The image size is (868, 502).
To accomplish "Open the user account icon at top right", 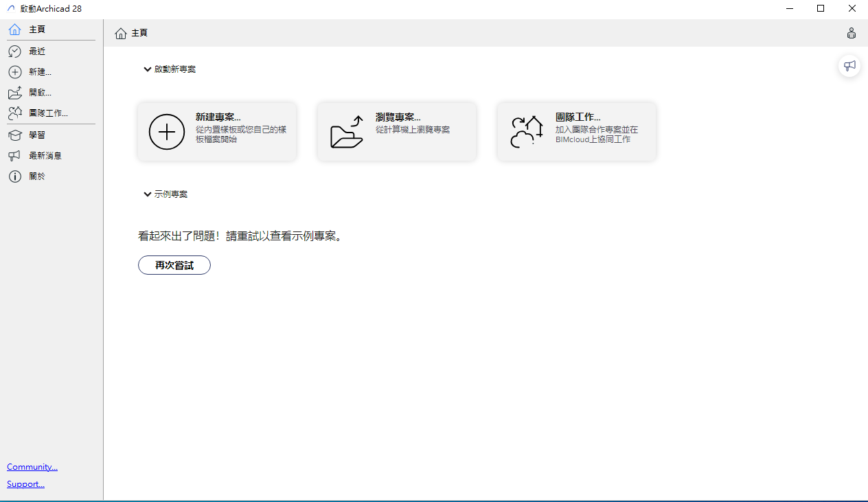I will coord(852,33).
